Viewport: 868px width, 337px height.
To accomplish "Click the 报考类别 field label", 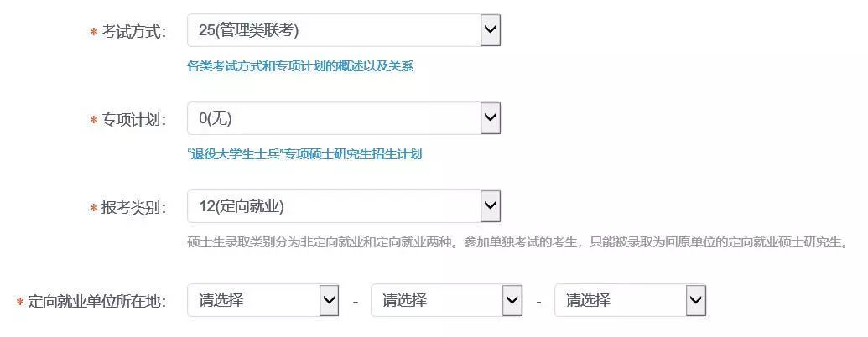I will tap(133, 208).
